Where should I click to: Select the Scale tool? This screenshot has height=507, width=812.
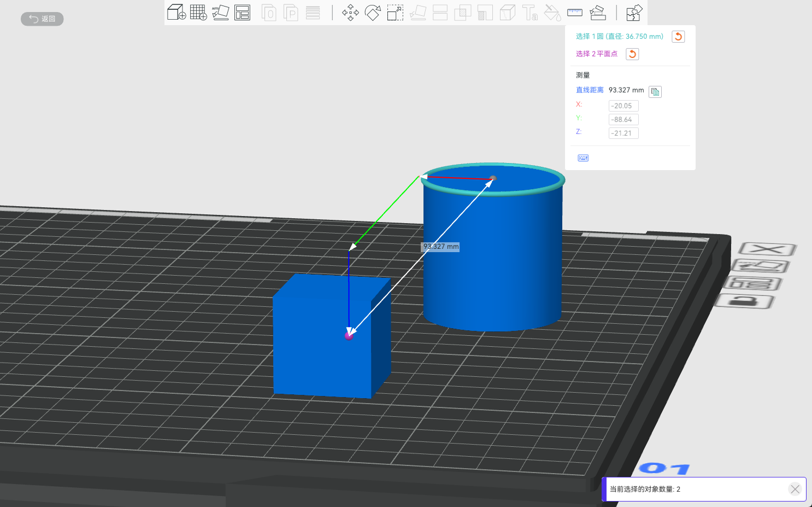coord(395,13)
